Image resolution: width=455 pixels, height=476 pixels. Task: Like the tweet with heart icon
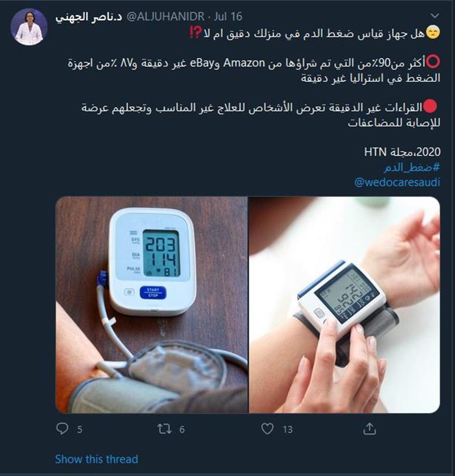[267, 429]
